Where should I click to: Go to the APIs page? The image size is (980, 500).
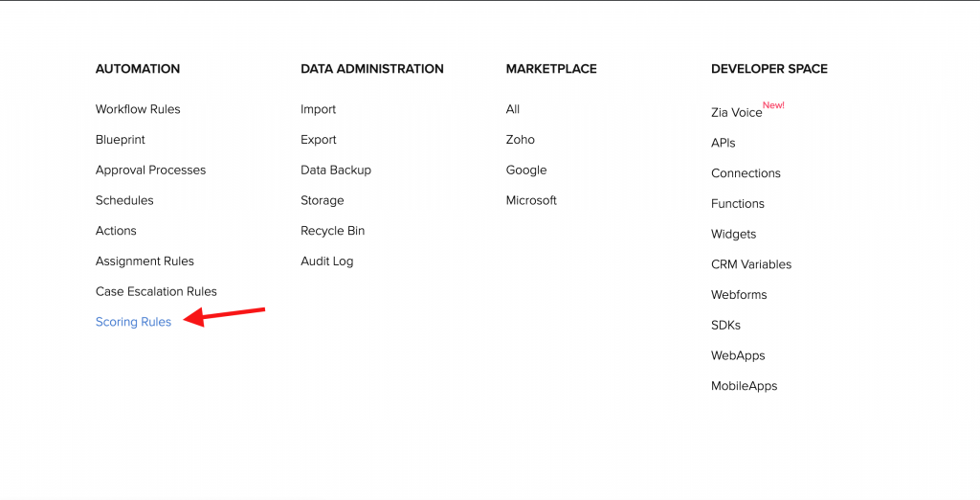tap(723, 143)
